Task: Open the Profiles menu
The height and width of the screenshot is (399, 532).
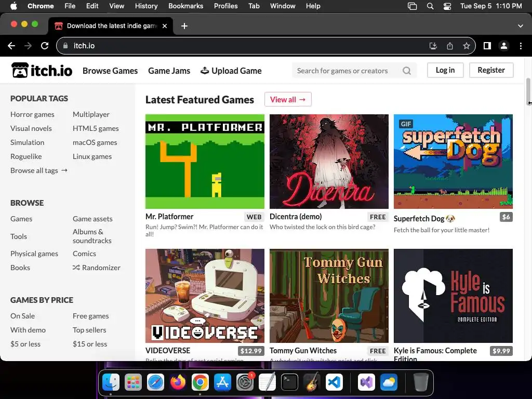Action: tap(225, 6)
